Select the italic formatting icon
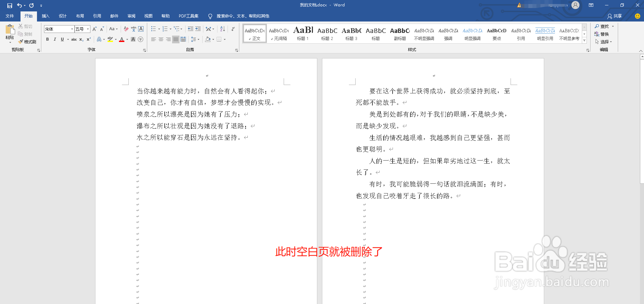 click(x=54, y=39)
